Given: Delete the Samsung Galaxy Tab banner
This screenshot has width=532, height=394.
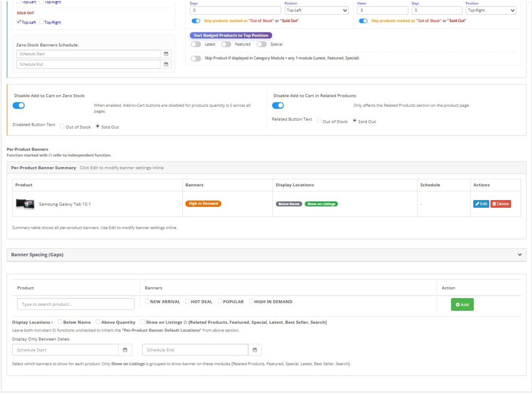Looking at the screenshot, I should pyautogui.click(x=500, y=204).
